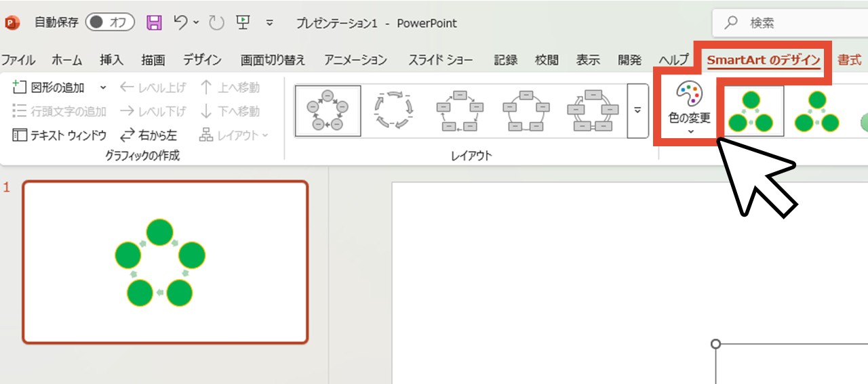Click the Undo arrow icon
Image resolution: width=868 pixels, height=384 pixels.
pyautogui.click(x=180, y=23)
